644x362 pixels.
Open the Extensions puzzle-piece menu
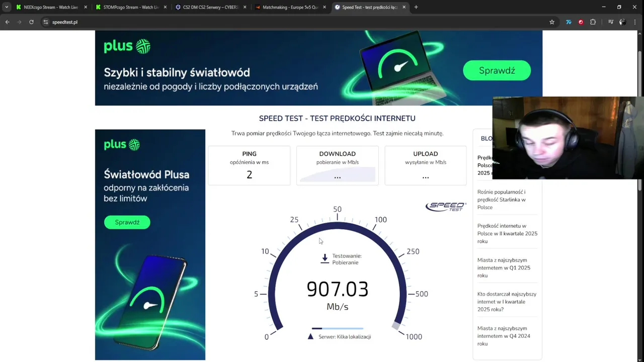pos(593,22)
